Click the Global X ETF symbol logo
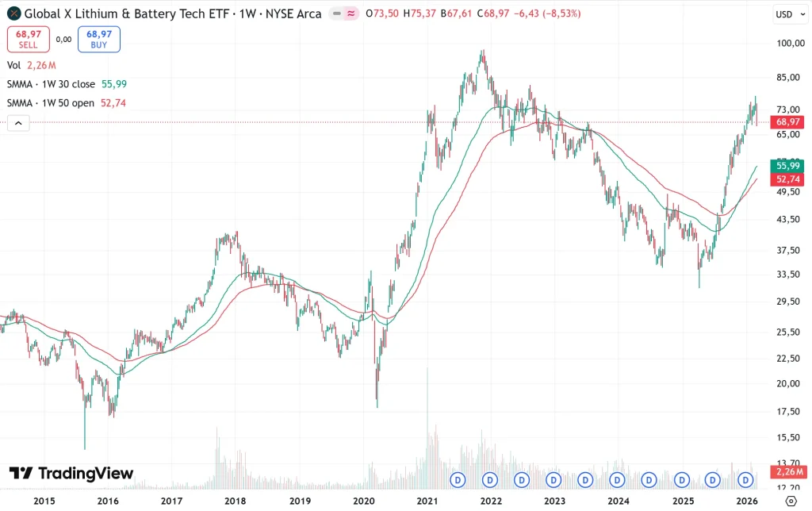The image size is (812, 511). click(14, 13)
